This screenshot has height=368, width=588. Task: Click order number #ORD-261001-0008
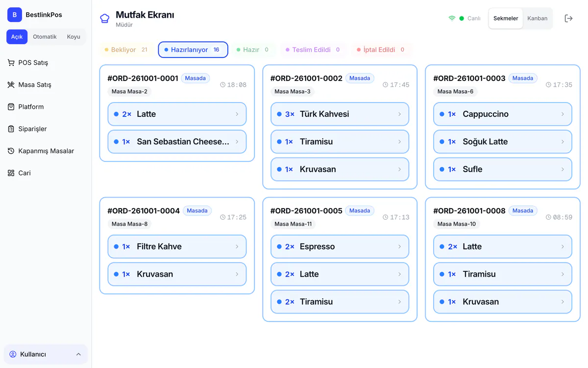pyautogui.click(x=469, y=211)
